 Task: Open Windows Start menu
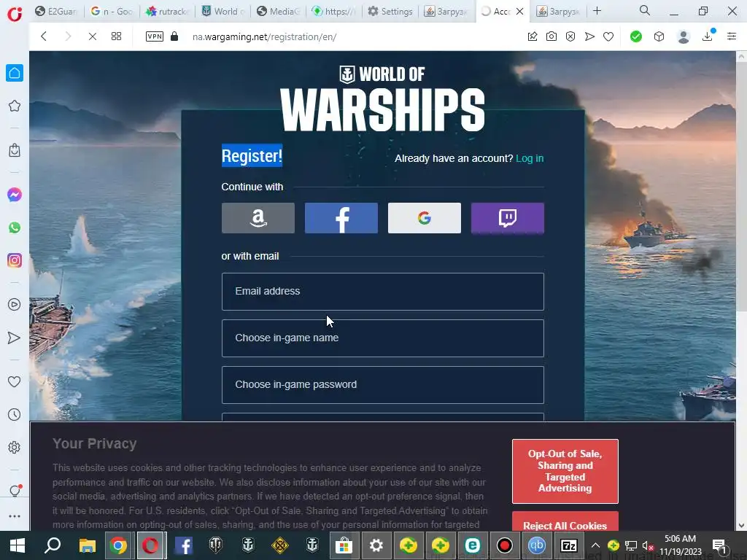18,545
